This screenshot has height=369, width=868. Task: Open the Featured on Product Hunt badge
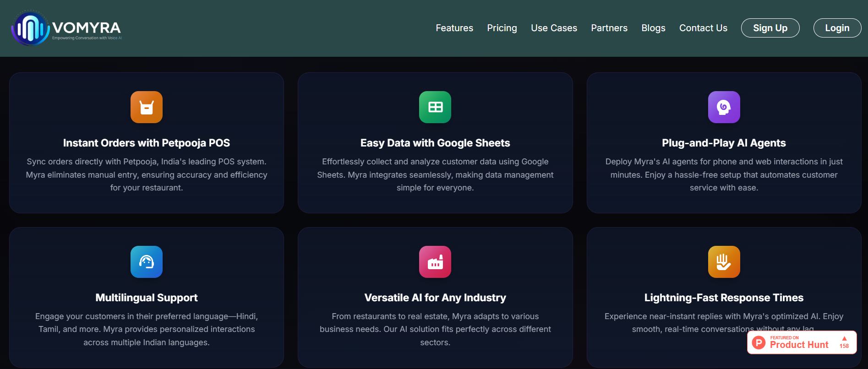799,342
